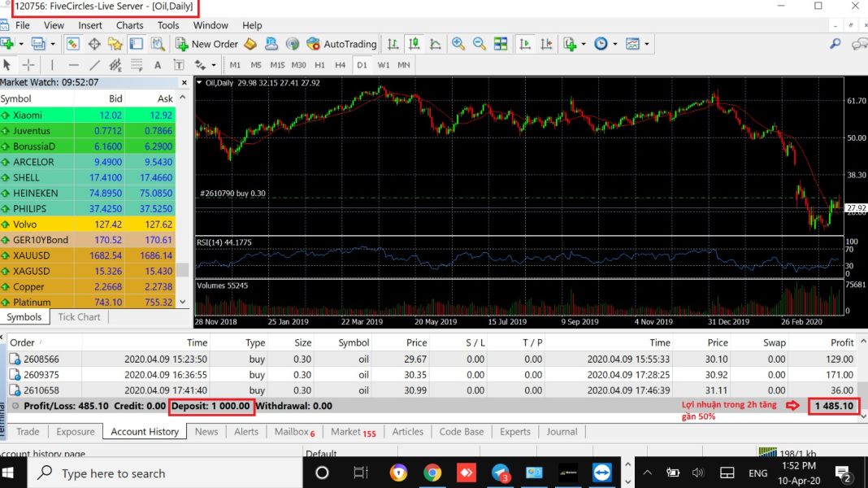The width and height of the screenshot is (868, 488).
Task: Open a new chart window
Action: pyautogui.click(x=7, y=44)
